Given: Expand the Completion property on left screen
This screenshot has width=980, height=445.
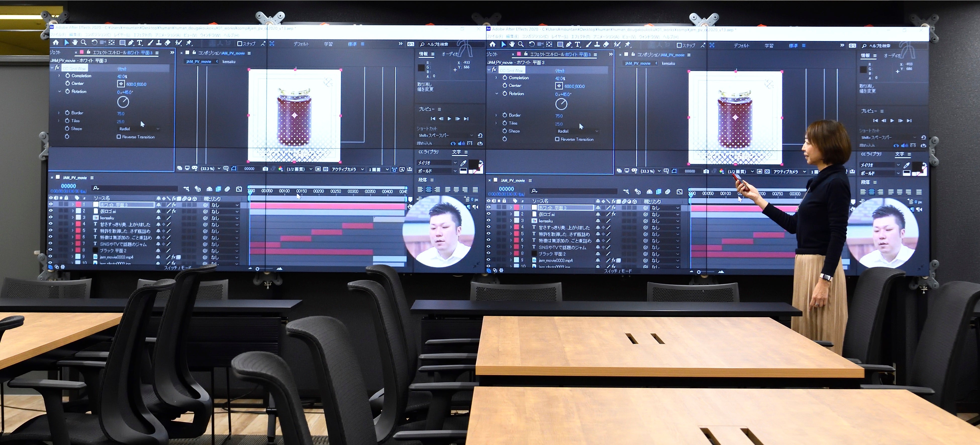Looking at the screenshot, I should (x=59, y=76).
